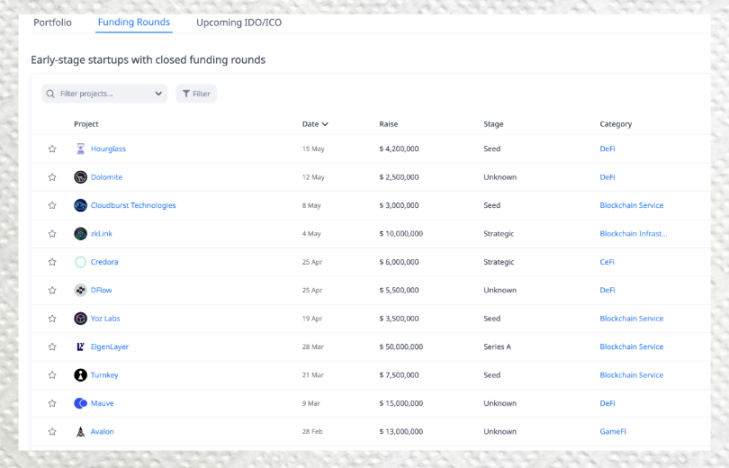
Task: Open the Cloudburst Technologies link
Action: (x=133, y=205)
